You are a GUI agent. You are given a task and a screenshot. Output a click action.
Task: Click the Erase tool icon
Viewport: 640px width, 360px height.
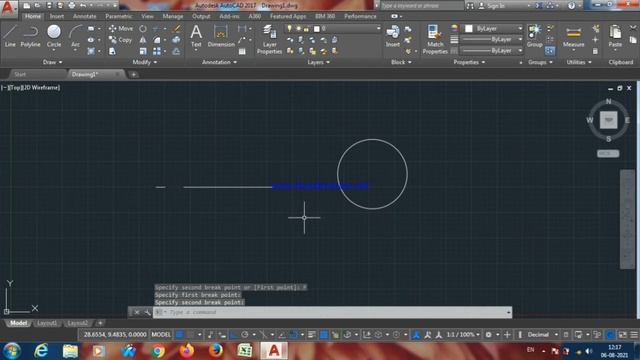click(x=176, y=29)
